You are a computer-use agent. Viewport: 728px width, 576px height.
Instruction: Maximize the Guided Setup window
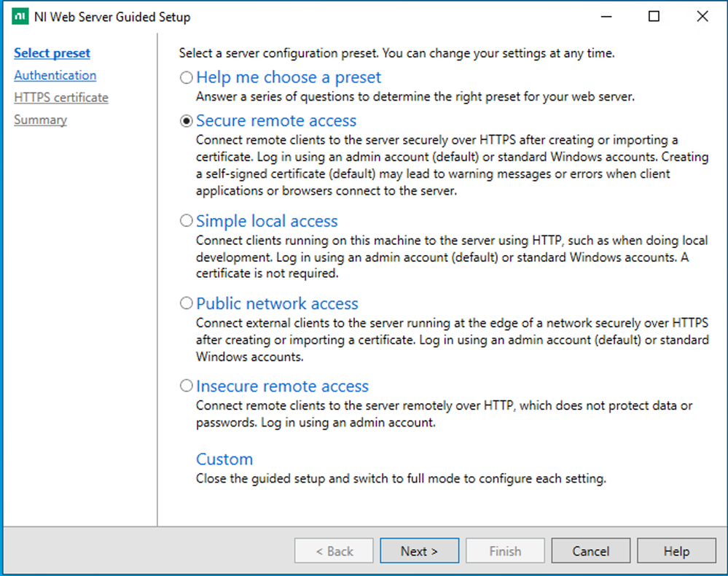click(x=654, y=17)
